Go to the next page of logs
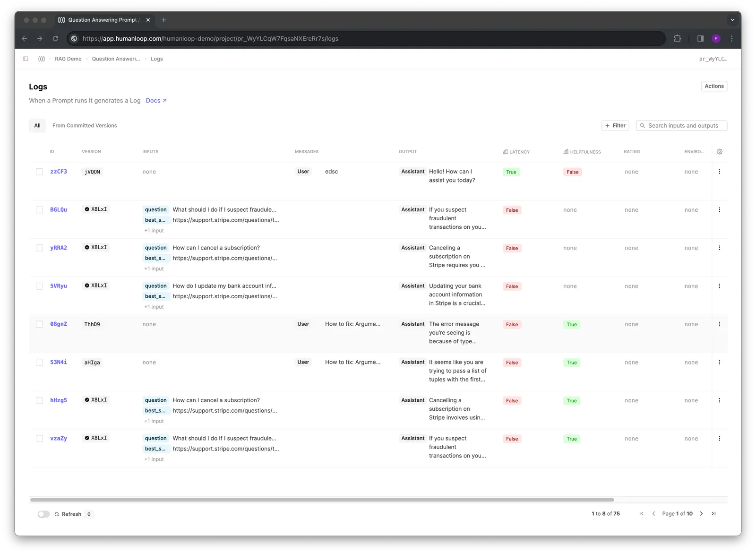 point(701,514)
